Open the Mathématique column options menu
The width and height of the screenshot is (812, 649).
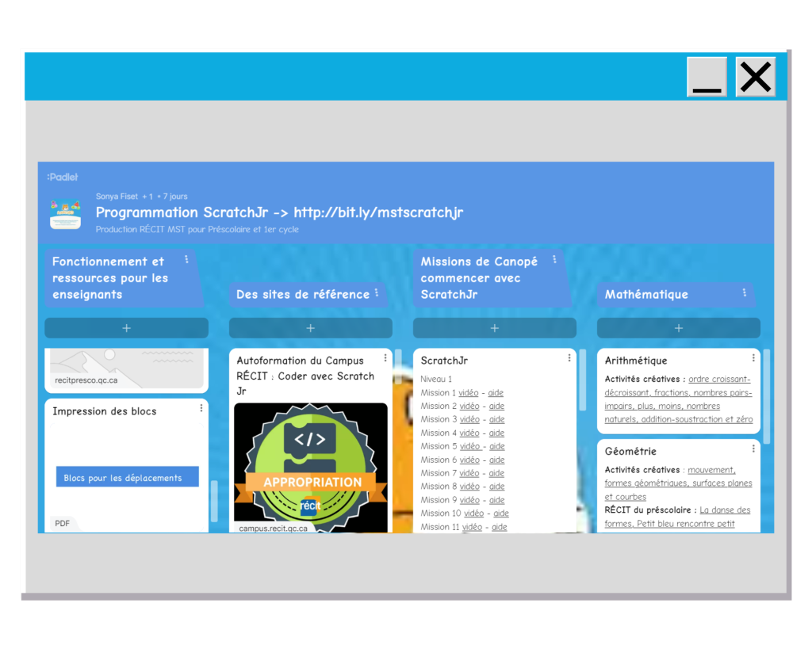coord(745,293)
